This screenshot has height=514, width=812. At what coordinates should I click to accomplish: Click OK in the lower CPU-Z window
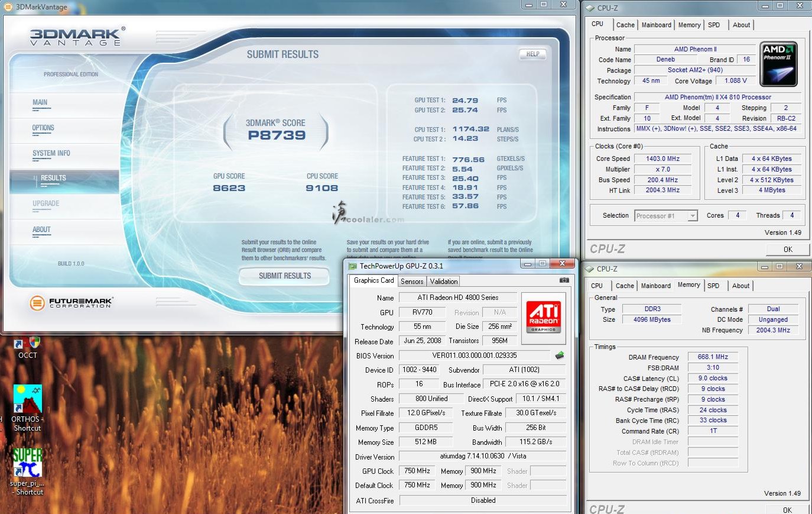click(x=788, y=509)
